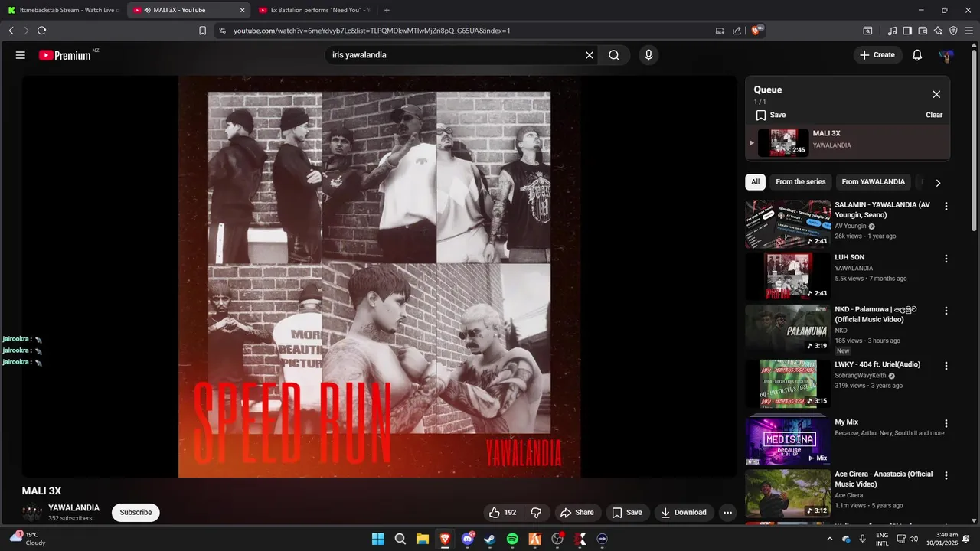980x551 pixels.
Task: Open the MEDISINA My Mix thumbnail
Action: pos(788,441)
